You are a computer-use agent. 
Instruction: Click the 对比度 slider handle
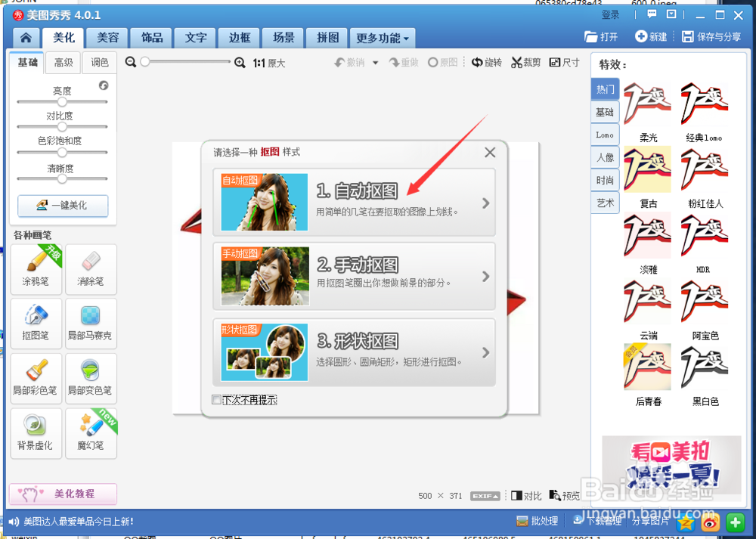pos(62,127)
